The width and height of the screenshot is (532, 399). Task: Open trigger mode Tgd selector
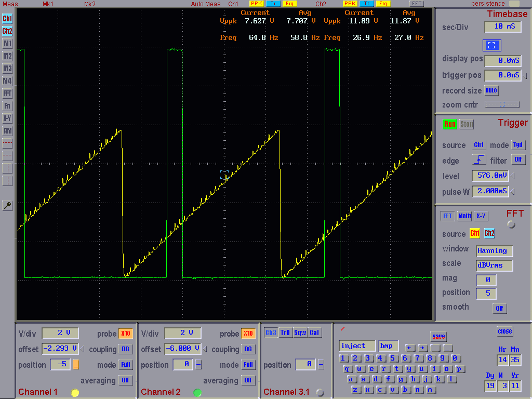tap(518, 145)
